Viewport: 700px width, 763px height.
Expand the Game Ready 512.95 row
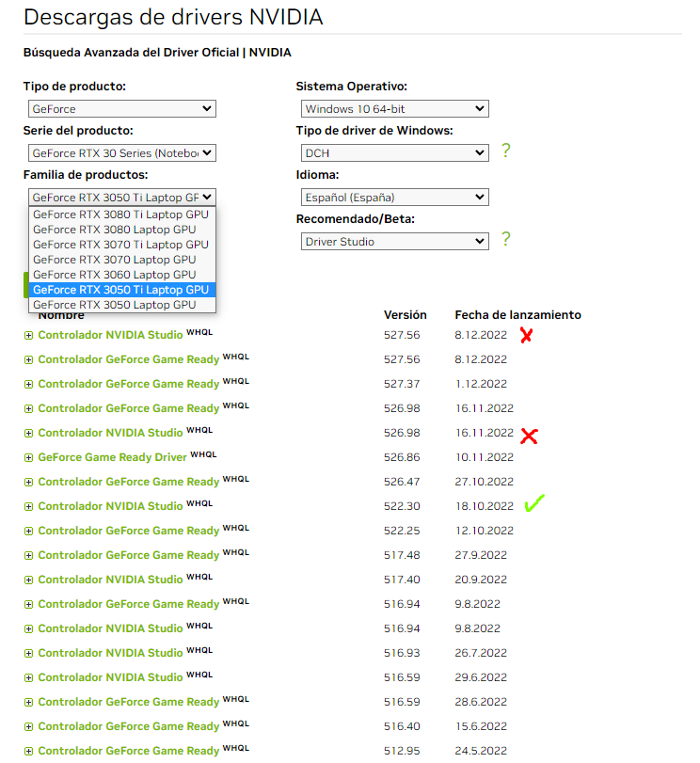pyautogui.click(x=29, y=751)
